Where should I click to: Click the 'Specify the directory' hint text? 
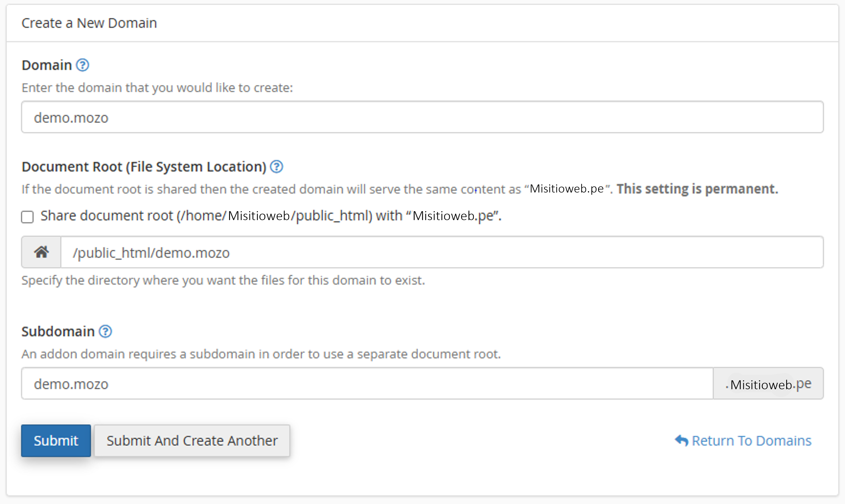tap(223, 280)
